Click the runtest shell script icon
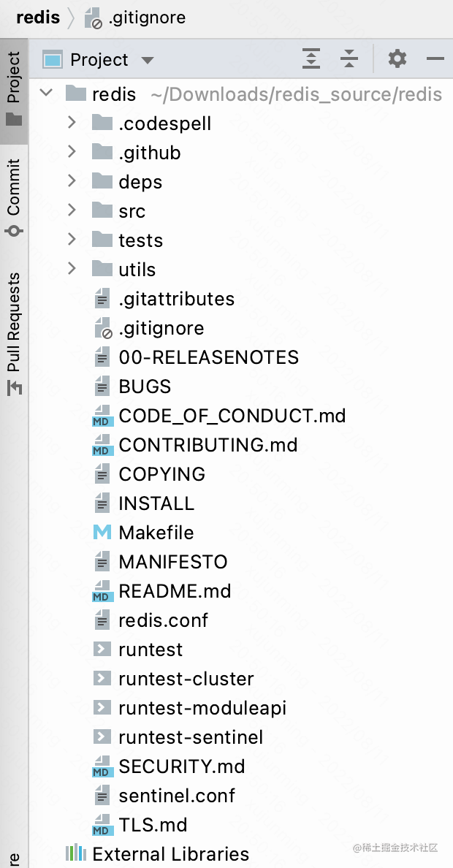 coord(102,649)
